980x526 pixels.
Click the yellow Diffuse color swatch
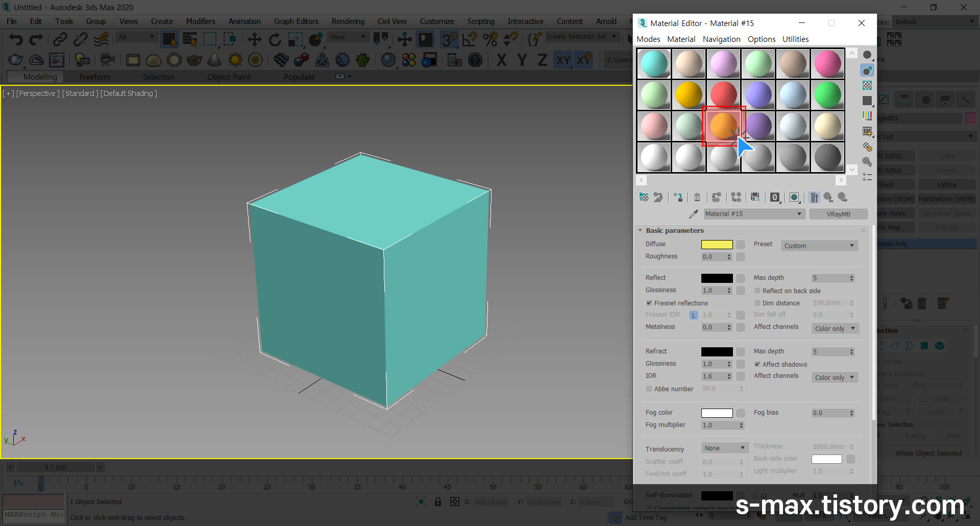[717, 245]
